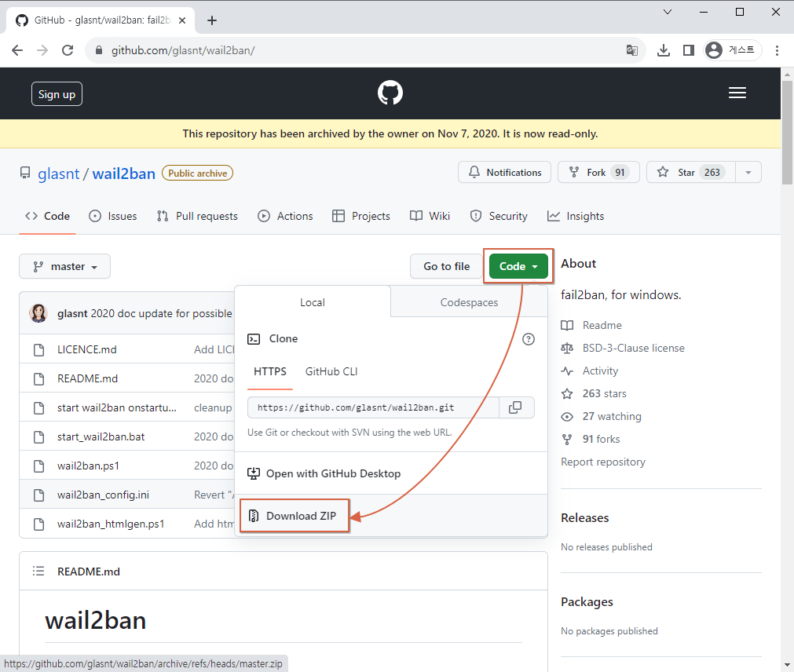Open Chrome three-dot menu
The height and width of the screenshot is (672, 794).
(x=776, y=50)
